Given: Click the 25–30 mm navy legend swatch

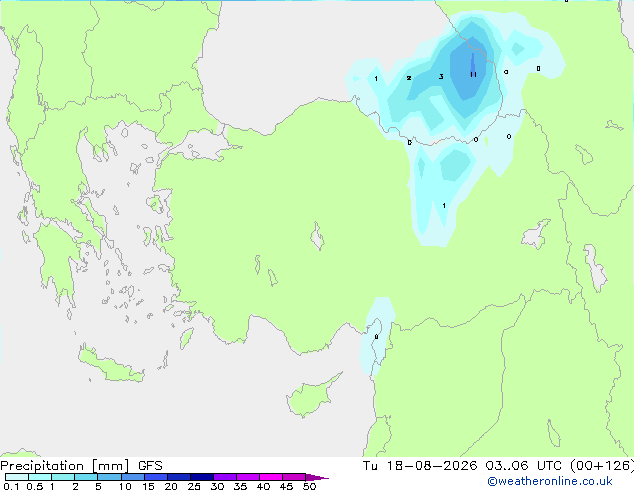Looking at the screenshot, I should [x=202, y=477].
